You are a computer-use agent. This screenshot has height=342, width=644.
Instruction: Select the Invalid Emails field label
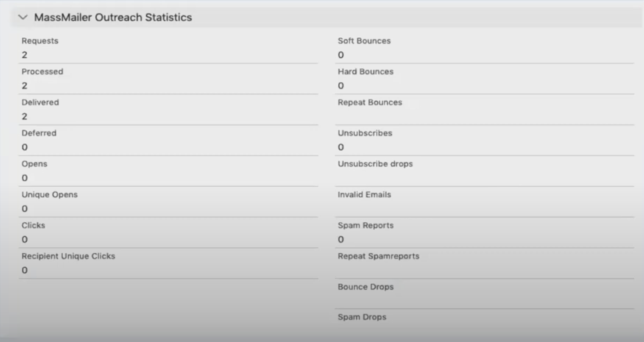(x=364, y=194)
